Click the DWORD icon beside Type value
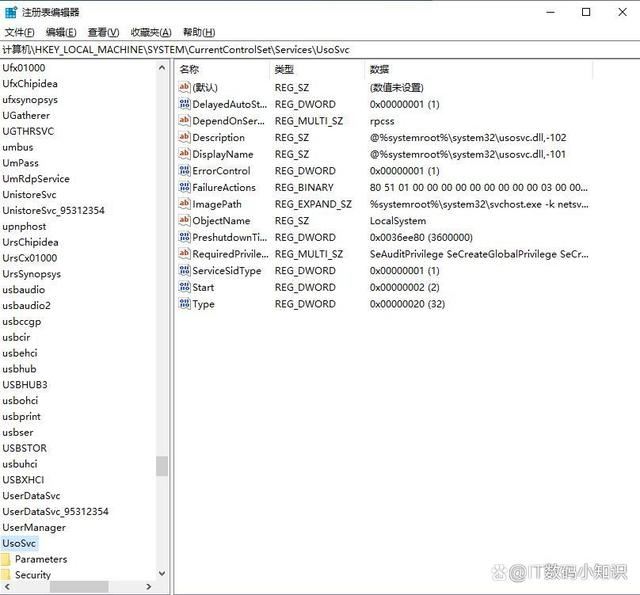640x595 pixels. (x=184, y=304)
